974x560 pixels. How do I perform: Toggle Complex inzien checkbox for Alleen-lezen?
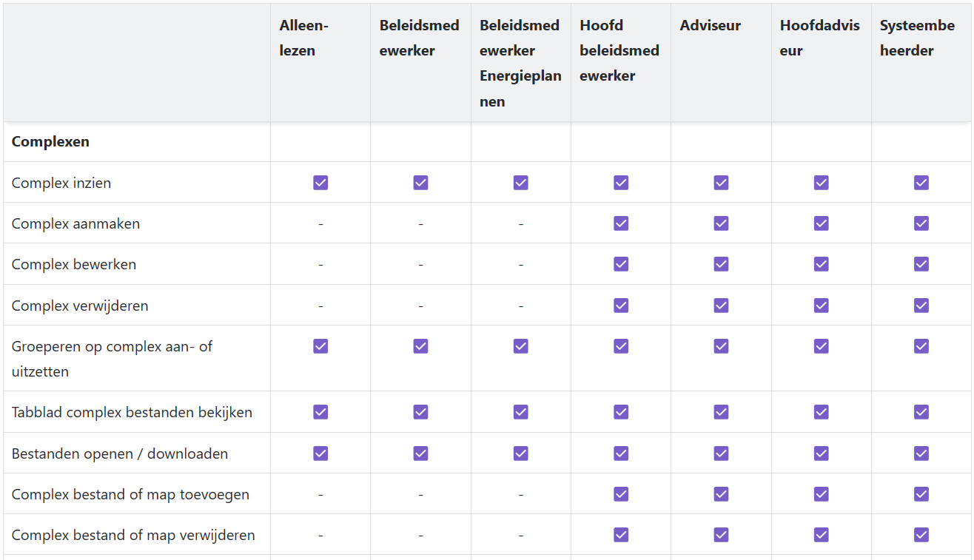320,183
